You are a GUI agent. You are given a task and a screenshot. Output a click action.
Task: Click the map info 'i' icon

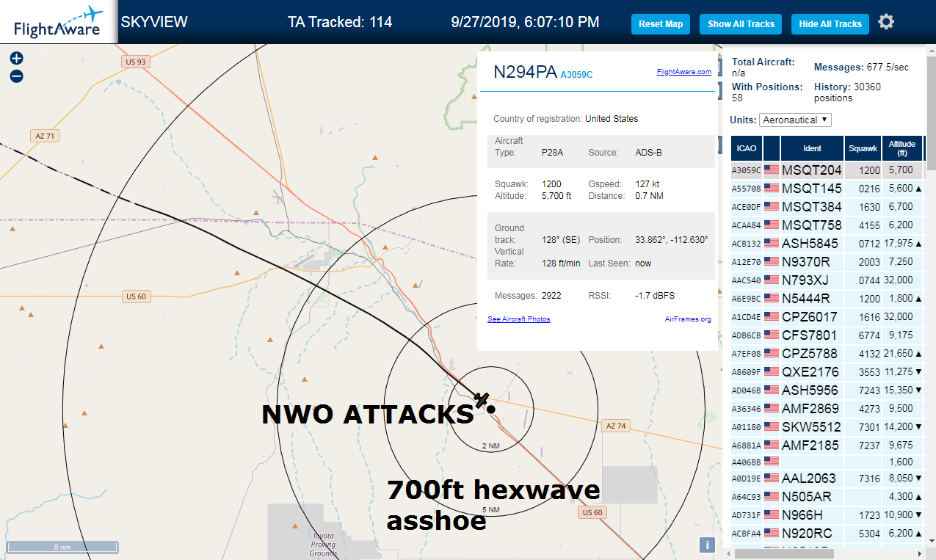(707, 545)
